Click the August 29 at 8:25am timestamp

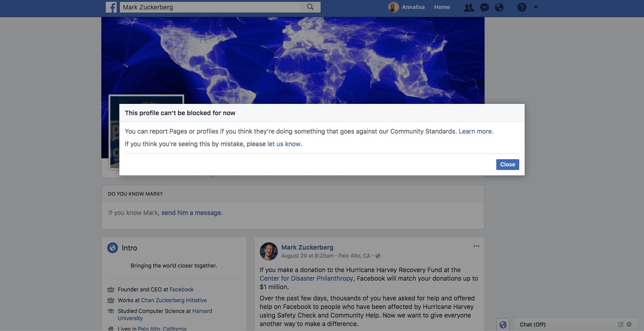click(308, 256)
